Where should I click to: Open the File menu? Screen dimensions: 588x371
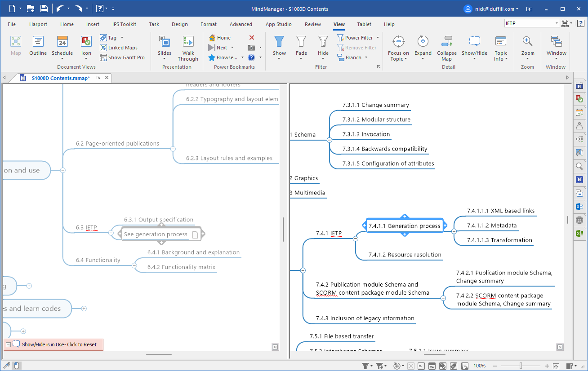pyautogui.click(x=12, y=24)
